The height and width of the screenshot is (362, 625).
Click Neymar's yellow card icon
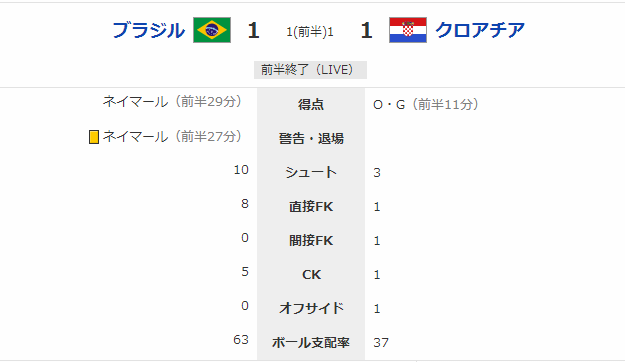94,137
